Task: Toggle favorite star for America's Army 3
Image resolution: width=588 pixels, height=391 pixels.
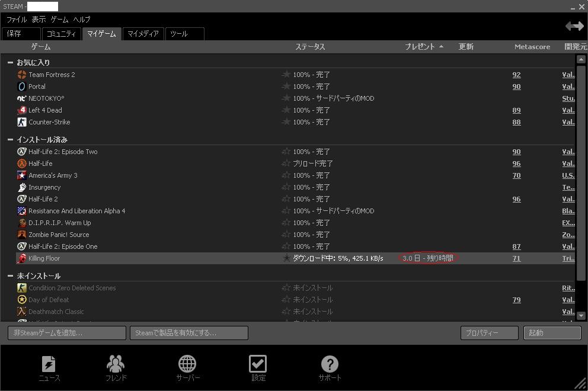Action: tap(286, 175)
